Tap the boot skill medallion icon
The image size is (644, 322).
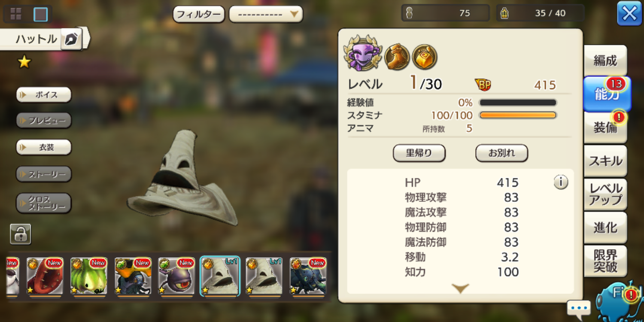[397, 57]
